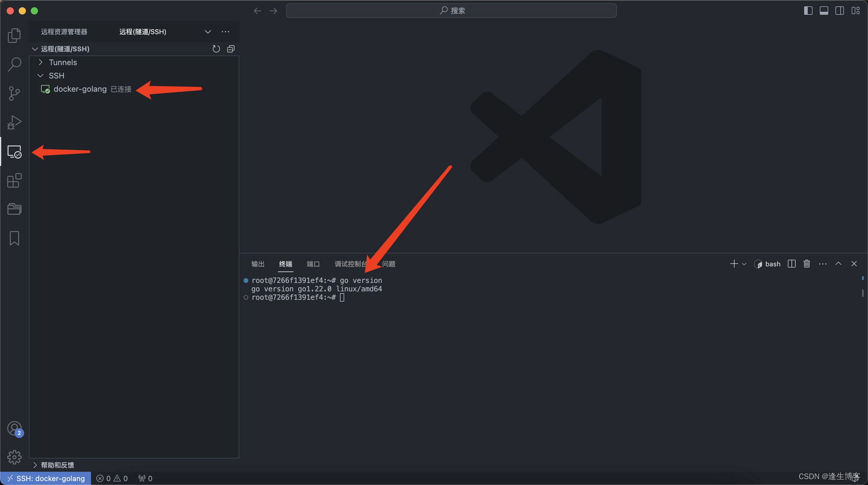Screen dimensions: 868x485
Task: Open Run and Debug view
Action: point(14,122)
